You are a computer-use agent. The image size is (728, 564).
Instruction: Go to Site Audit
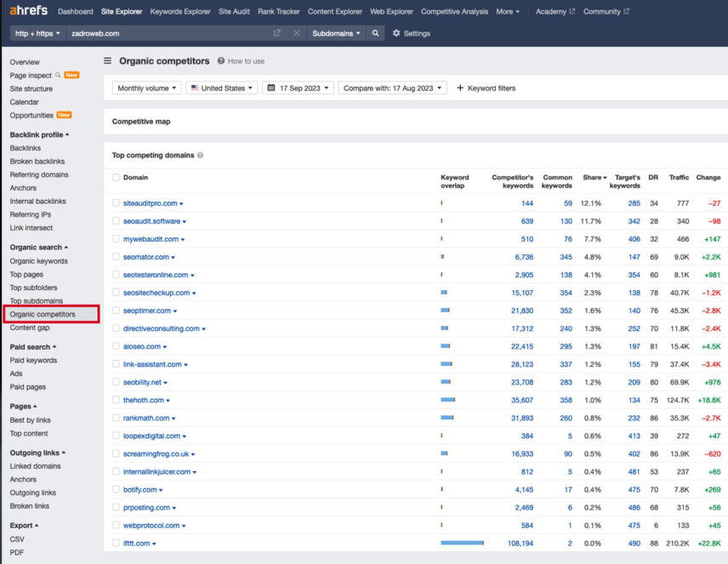point(234,11)
